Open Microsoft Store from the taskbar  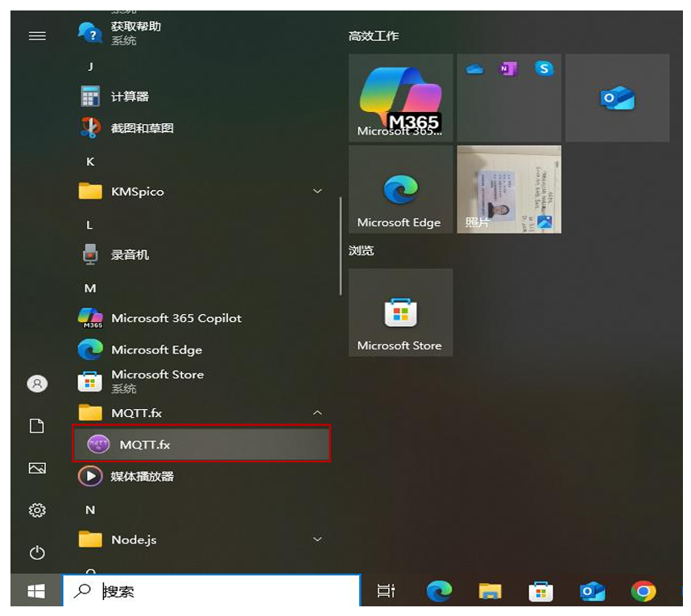(540, 590)
